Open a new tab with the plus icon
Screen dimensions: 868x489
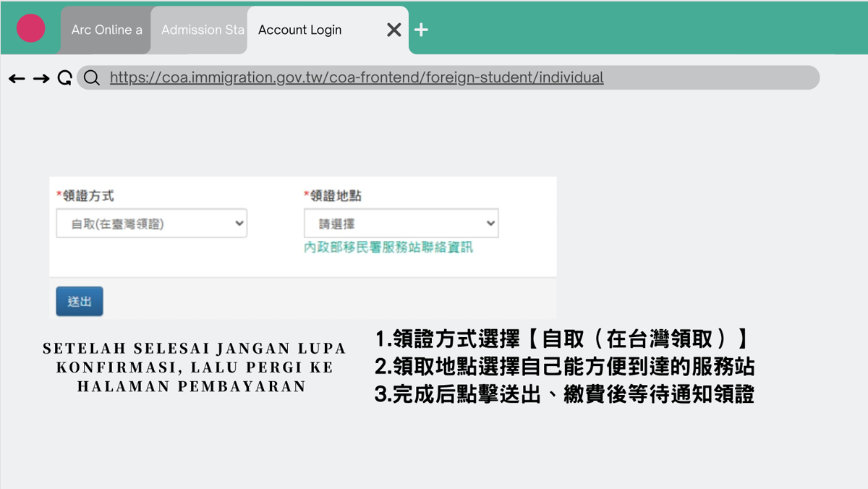pos(420,30)
